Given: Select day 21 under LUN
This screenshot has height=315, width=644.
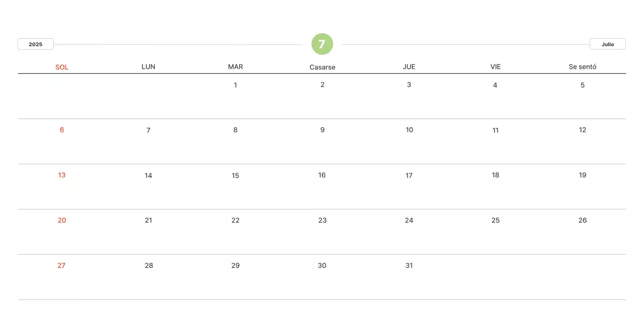Looking at the screenshot, I should tap(148, 220).
